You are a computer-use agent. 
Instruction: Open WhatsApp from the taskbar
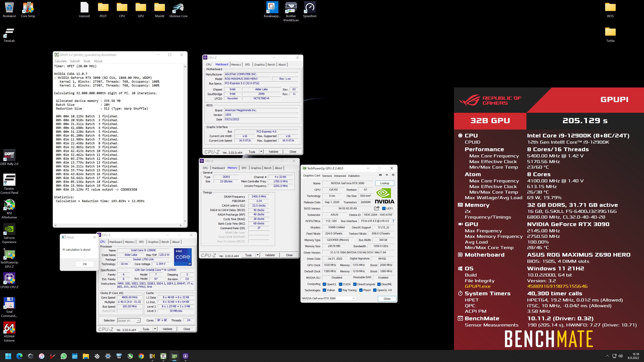click(64, 356)
